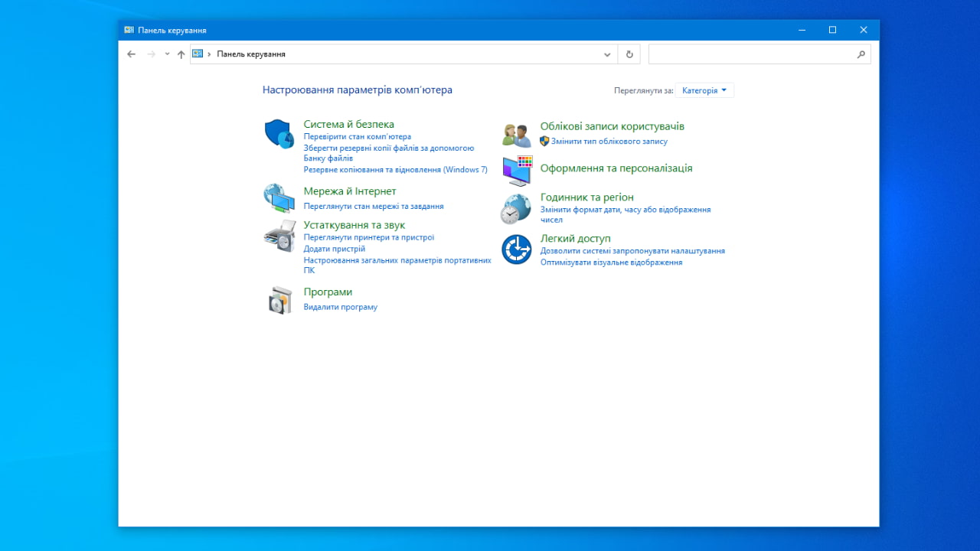Screen dimensions: 980x551
Task: Click the shield icon beside Змінити тип облікового запису
Action: coord(544,141)
